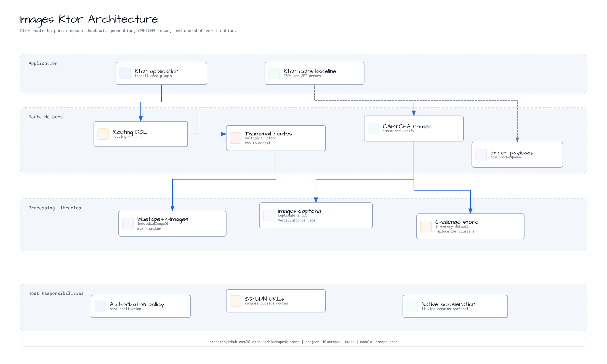
Task: Click the orange icon beside Challenge store
Action: [426, 226]
